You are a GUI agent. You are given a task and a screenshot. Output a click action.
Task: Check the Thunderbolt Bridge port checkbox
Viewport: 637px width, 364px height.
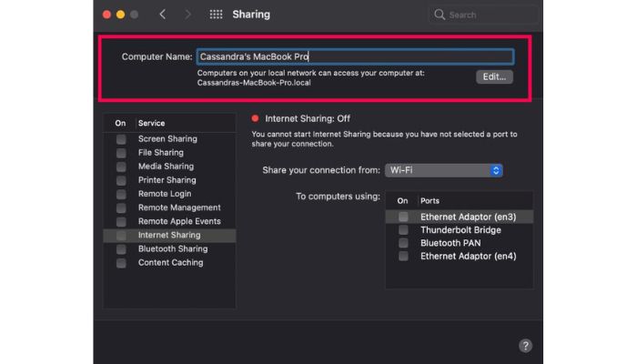(x=403, y=230)
